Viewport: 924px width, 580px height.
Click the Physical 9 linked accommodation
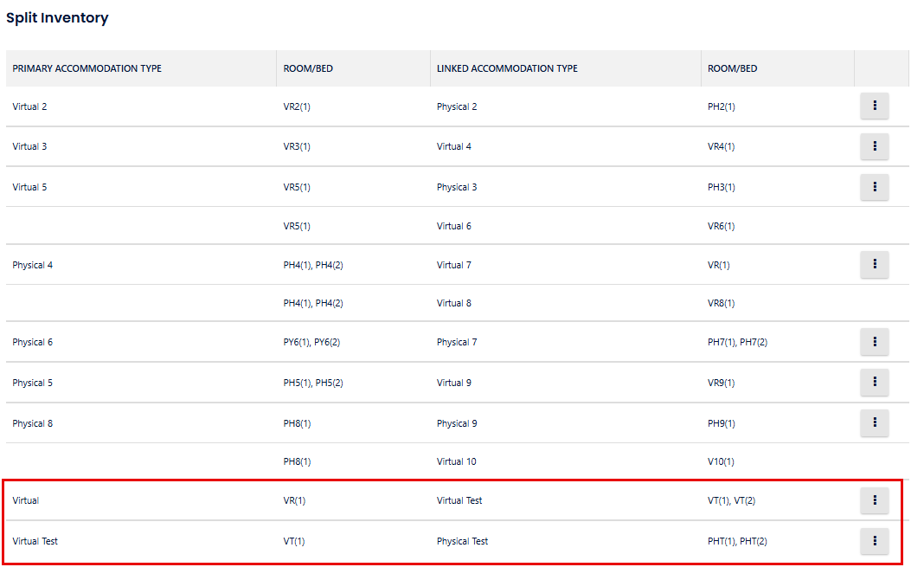(457, 423)
